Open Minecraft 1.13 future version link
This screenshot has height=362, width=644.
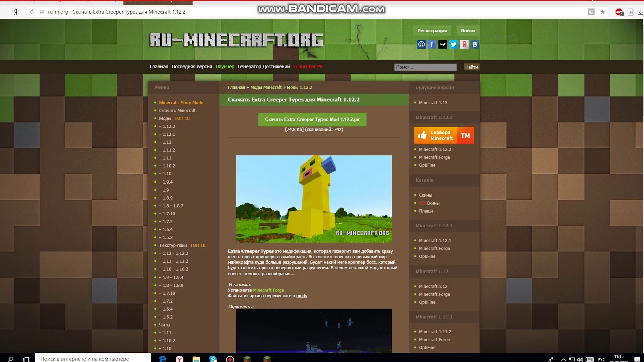433,103
